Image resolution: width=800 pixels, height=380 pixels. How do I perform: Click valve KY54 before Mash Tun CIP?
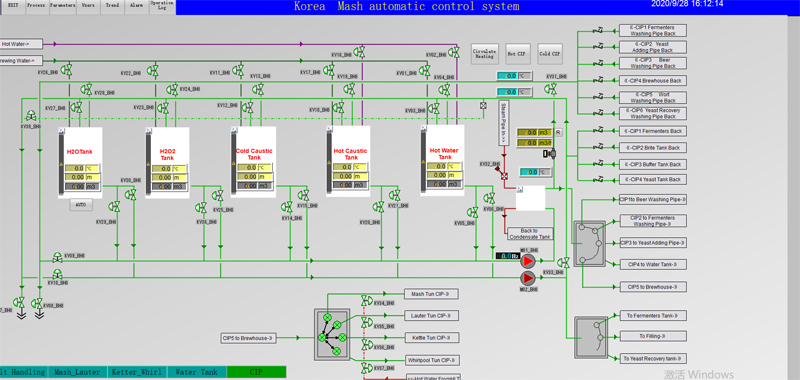[366, 300]
